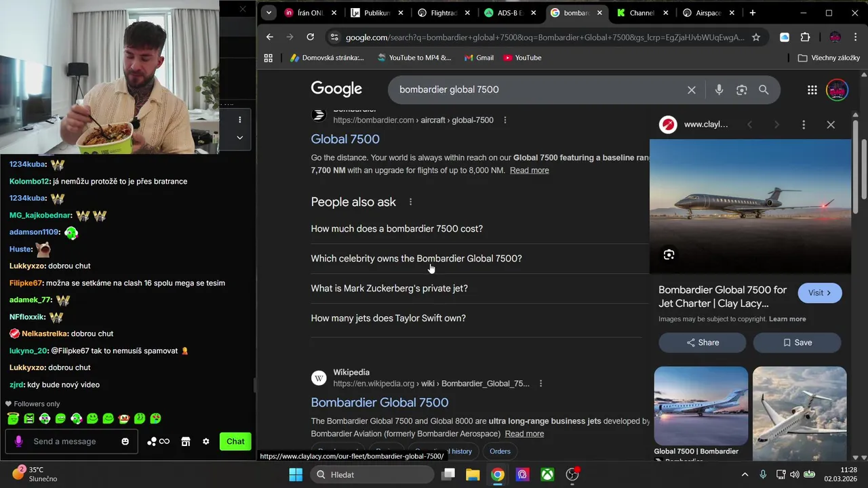Open Task View on taskbar
The width and height of the screenshot is (868, 488).
(448, 474)
